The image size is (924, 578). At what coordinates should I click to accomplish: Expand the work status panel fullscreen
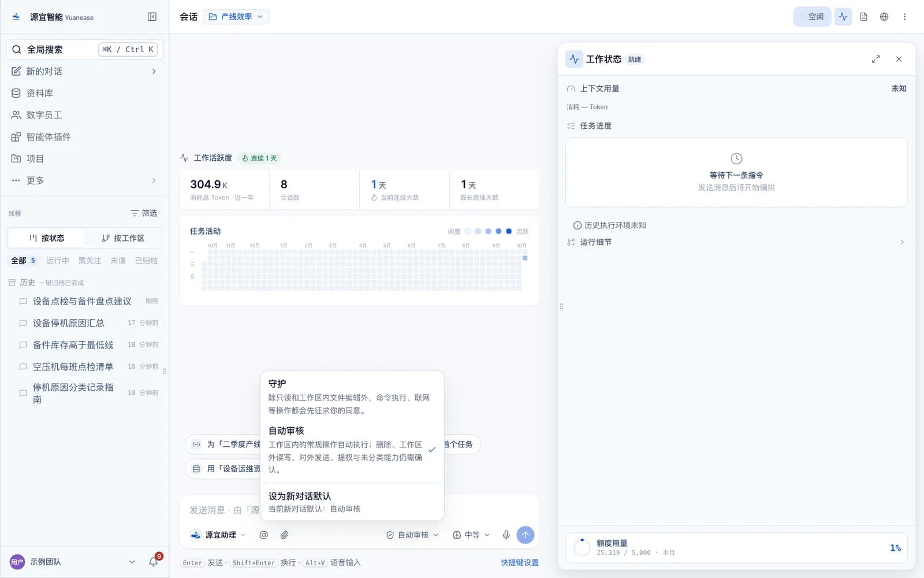pyautogui.click(x=876, y=59)
